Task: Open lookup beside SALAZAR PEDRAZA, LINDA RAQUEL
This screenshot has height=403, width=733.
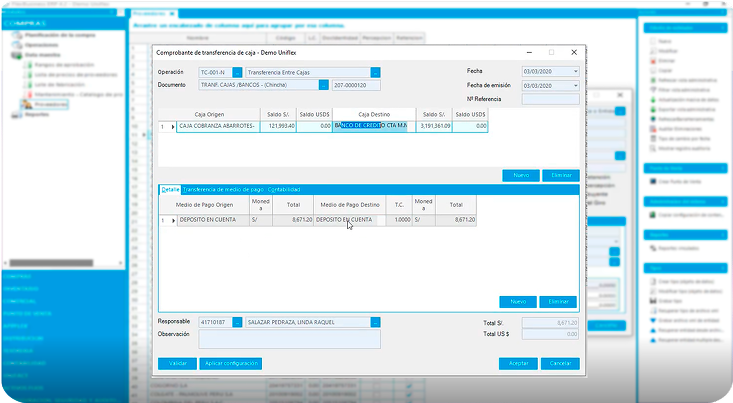Action: point(375,322)
